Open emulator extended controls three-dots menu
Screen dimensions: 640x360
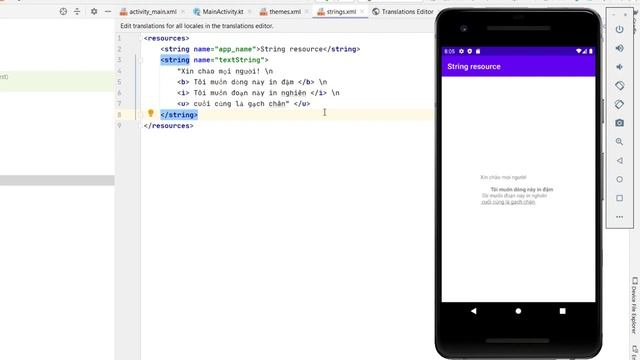pyautogui.click(x=619, y=217)
